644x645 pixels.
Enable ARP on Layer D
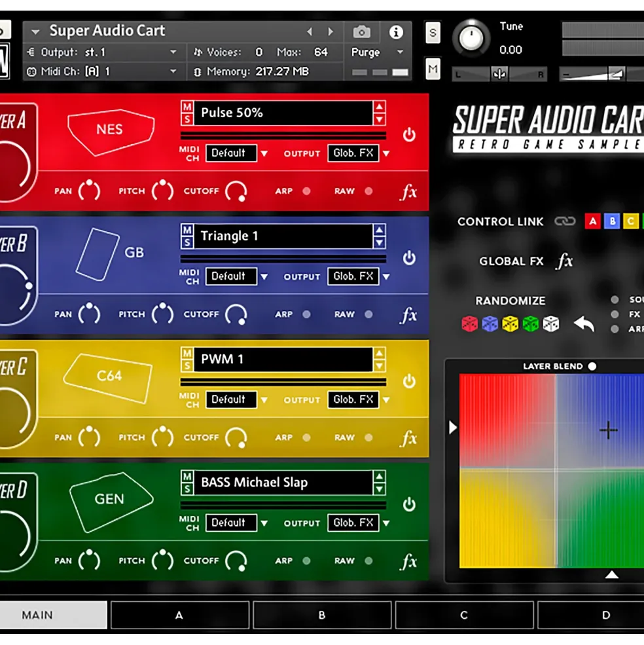(x=306, y=561)
